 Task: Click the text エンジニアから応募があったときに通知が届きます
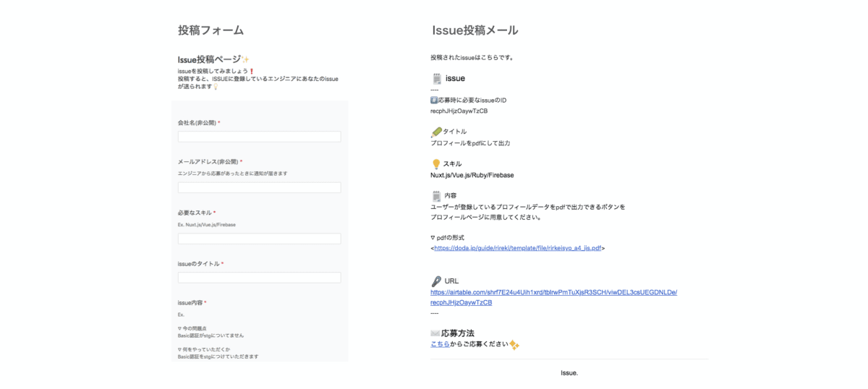coord(232,174)
